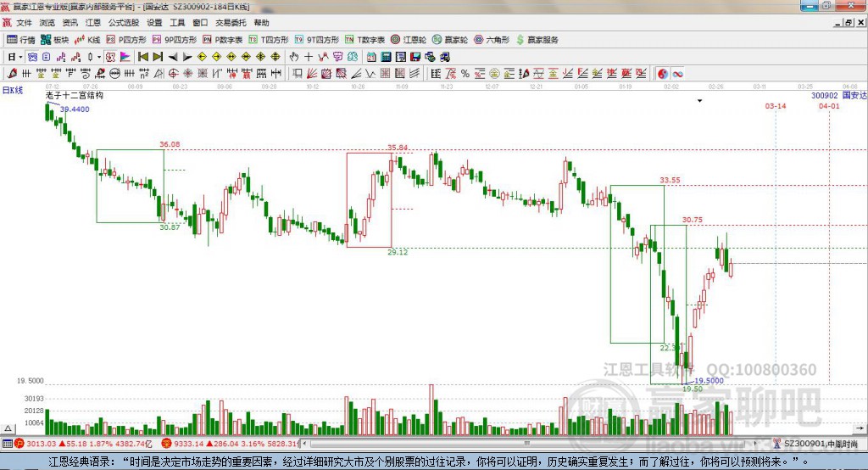Open the 赢家轮 wheel tool
Image resolution: width=868 pixels, height=470 pixels.
tap(450, 40)
